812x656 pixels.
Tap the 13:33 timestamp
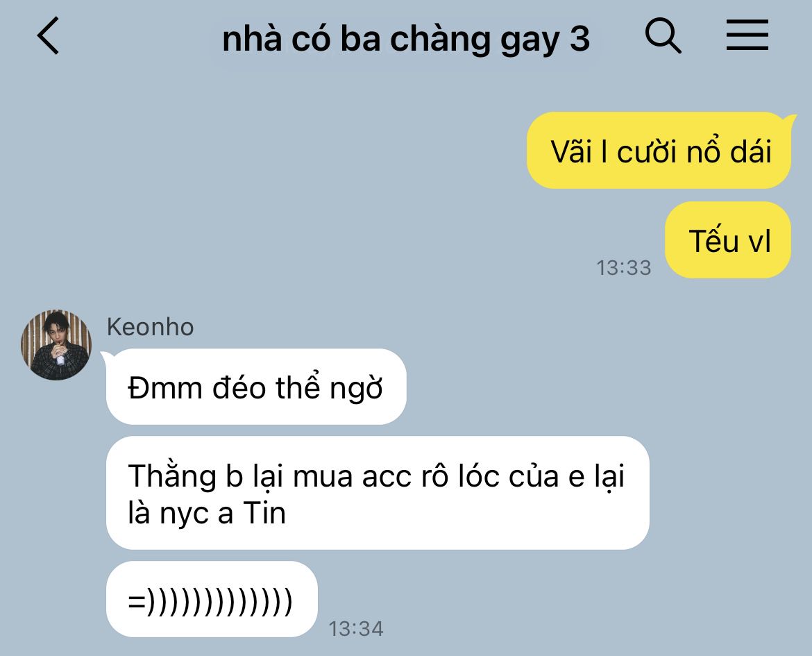click(623, 268)
